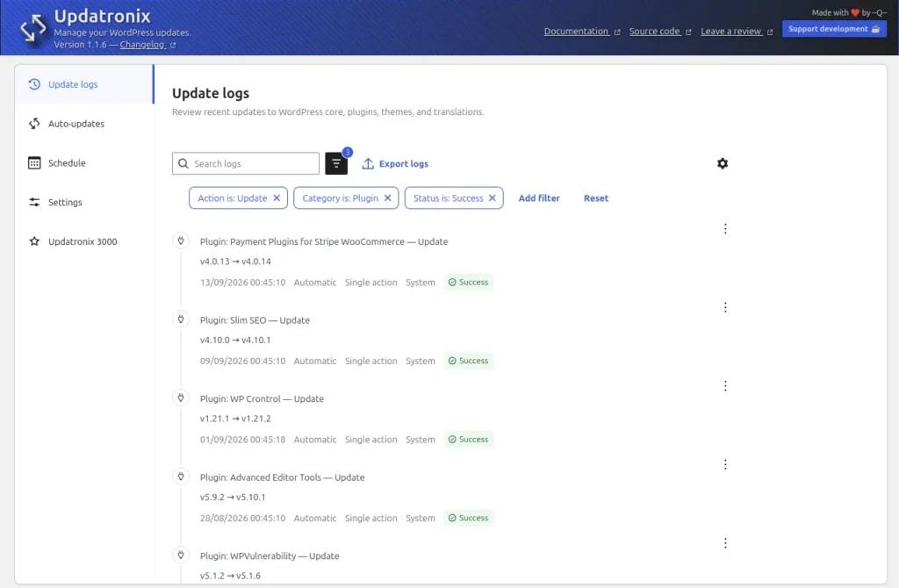The width and height of the screenshot is (899, 588).
Task: Click version text 'v4.0.13 → v4.0.14'
Action: click(235, 262)
